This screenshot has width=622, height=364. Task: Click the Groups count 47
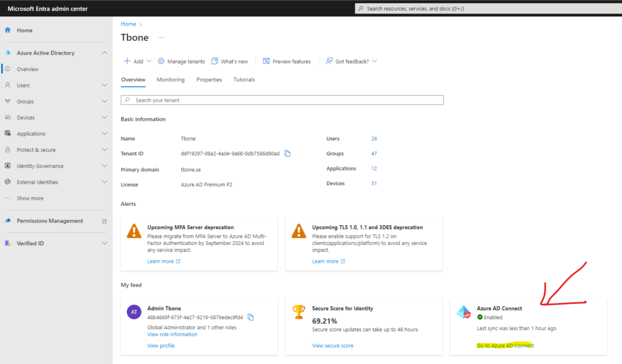374,153
